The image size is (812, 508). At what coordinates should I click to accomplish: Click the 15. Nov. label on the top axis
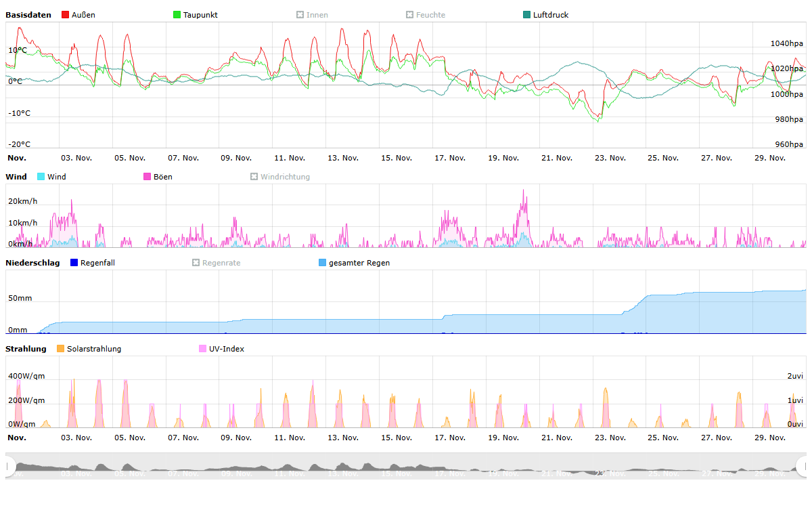[396, 158]
